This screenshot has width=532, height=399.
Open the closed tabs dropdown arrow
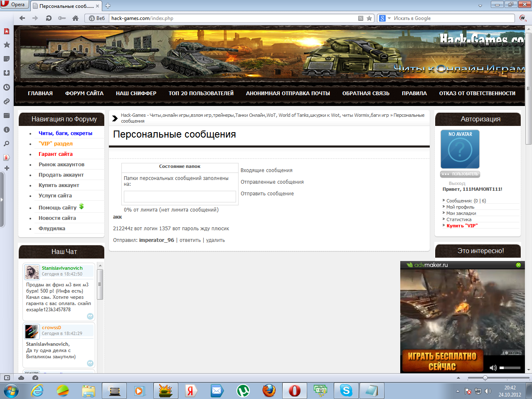(x=480, y=5)
